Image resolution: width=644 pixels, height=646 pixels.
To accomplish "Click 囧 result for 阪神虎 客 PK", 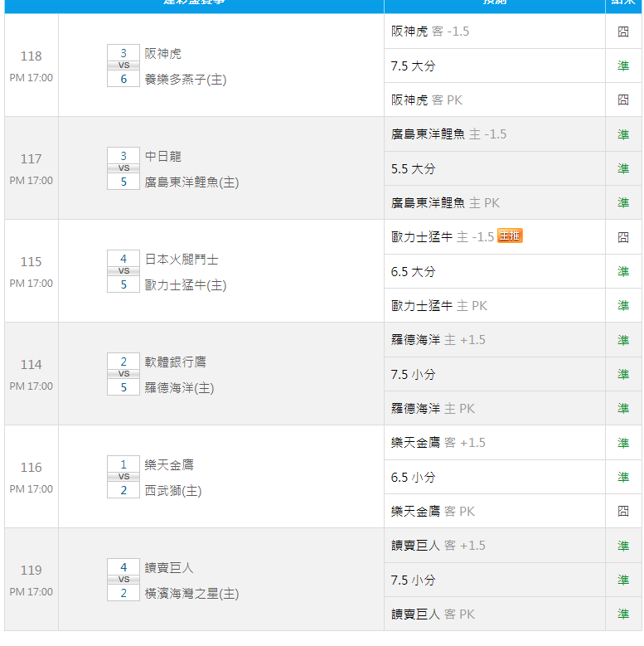I will pos(623,100).
